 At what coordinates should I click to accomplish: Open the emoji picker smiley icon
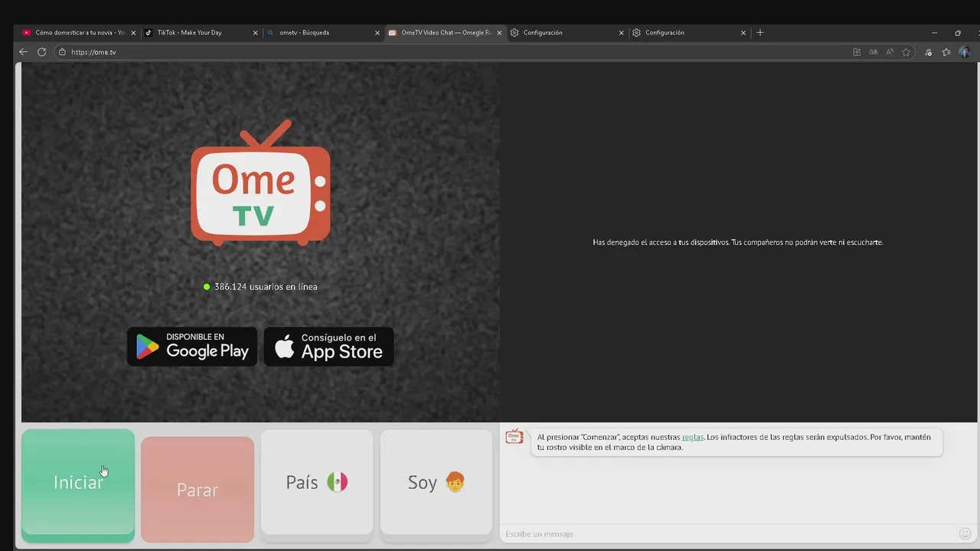pos(965,533)
